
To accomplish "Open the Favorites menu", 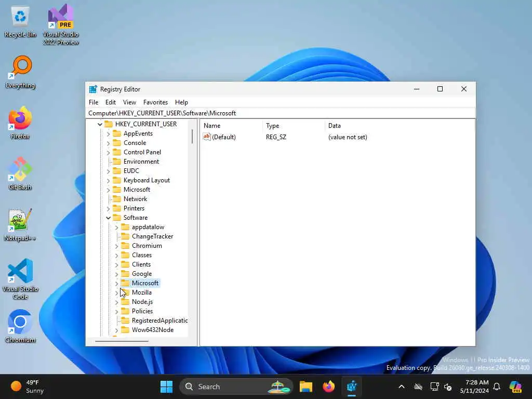I will 155,102.
